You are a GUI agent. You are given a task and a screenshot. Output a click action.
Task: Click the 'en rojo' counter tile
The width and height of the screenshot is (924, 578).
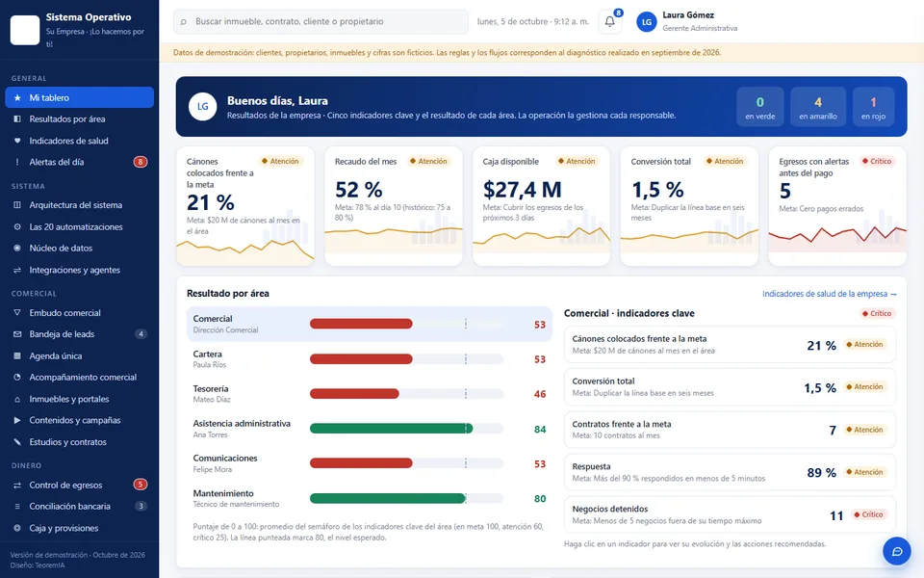[x=873, y=107]
